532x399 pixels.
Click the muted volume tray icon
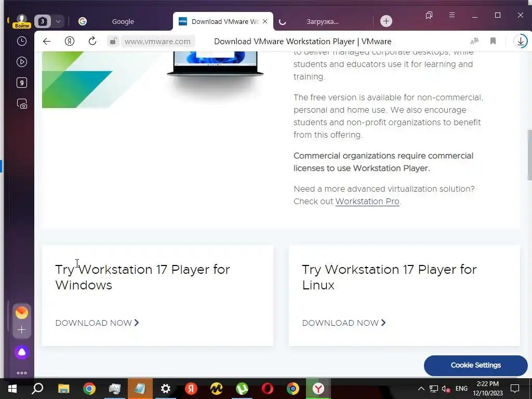pos(446,389)
